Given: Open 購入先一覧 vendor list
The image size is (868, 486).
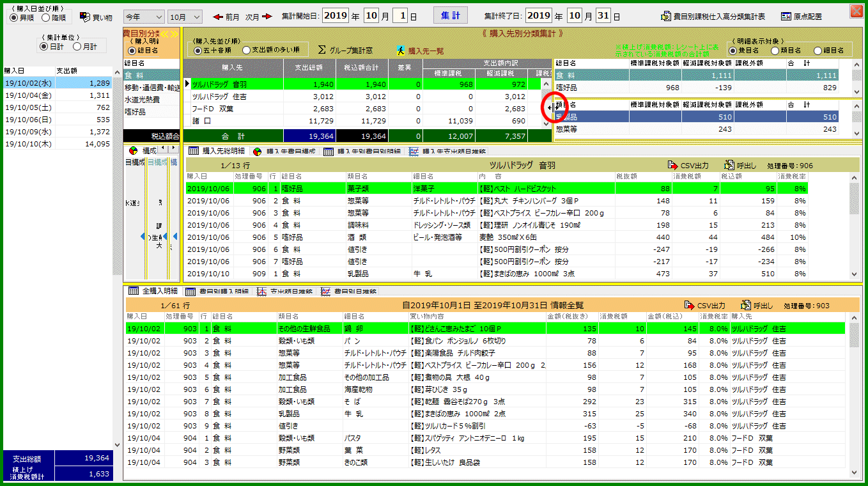Looking at the screenshot, I should tap(419, 50).
